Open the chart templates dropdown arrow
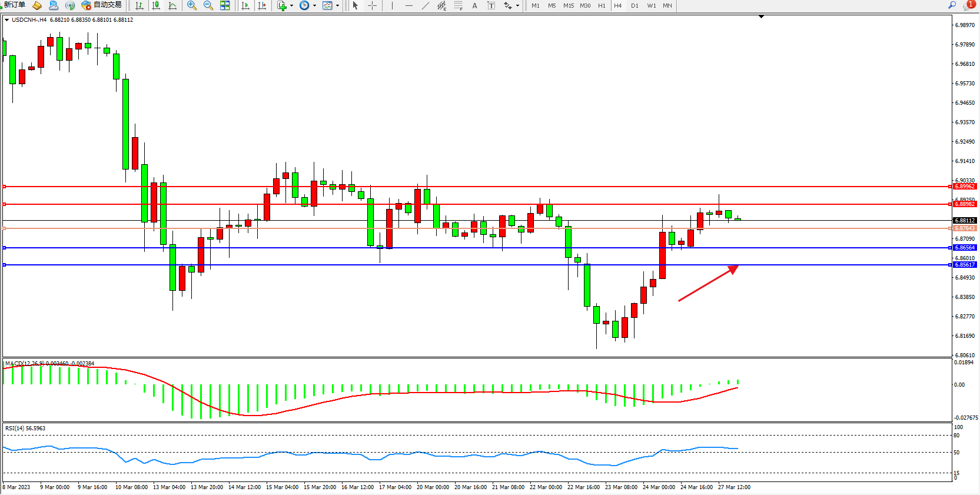The image size is (980, 495). [x=337, y=6]
